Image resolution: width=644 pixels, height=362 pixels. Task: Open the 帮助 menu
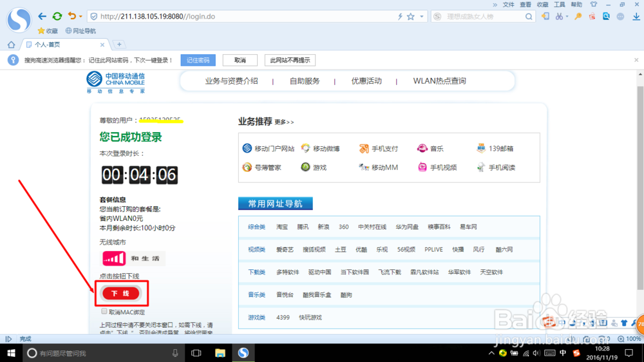(x=576, y=5)
